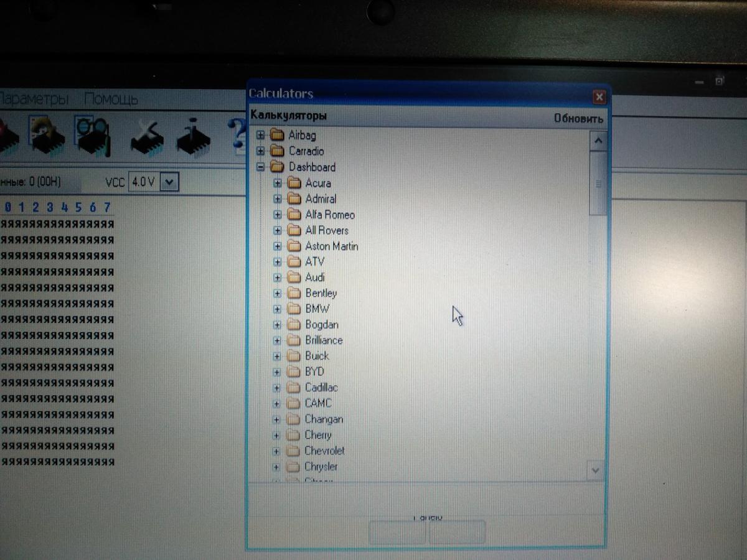Open the Помощь menu
Screen dimensions: 747x560
coord(111,98)
